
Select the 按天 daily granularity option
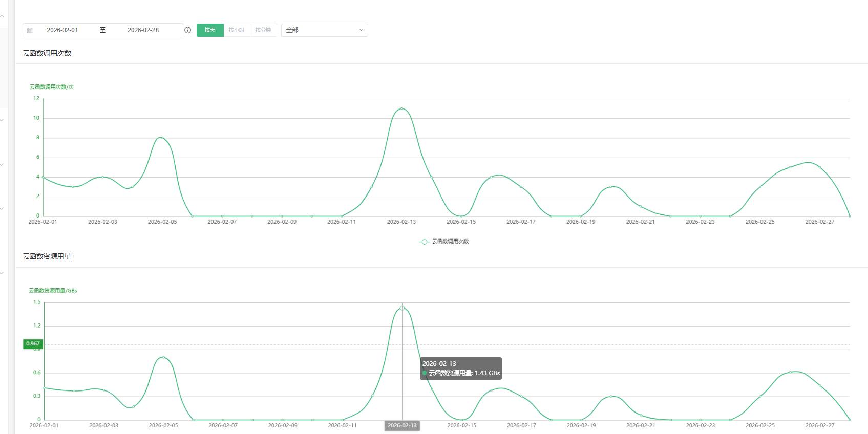pos(210,30)
